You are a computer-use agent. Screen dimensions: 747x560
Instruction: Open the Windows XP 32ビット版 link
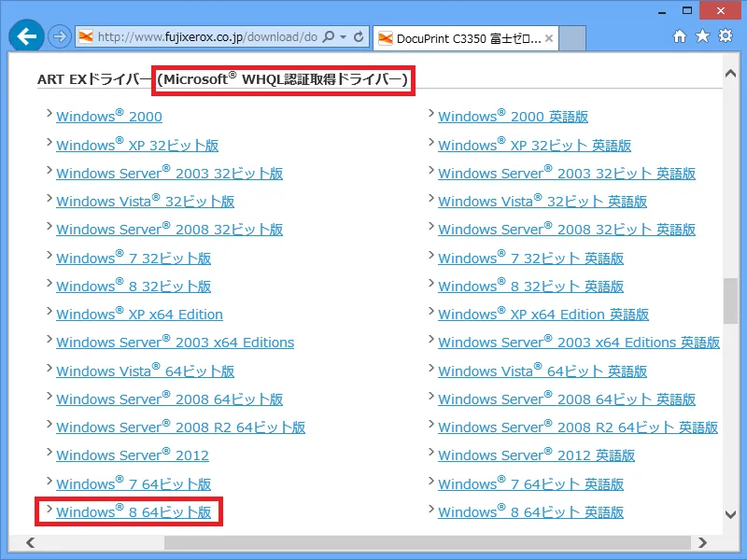(138, 145)
